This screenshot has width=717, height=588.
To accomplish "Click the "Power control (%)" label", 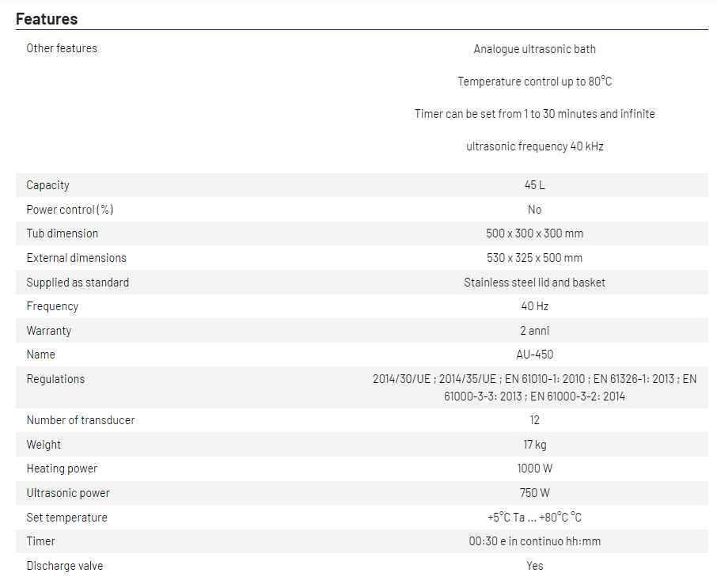I will tap(70, 210).
